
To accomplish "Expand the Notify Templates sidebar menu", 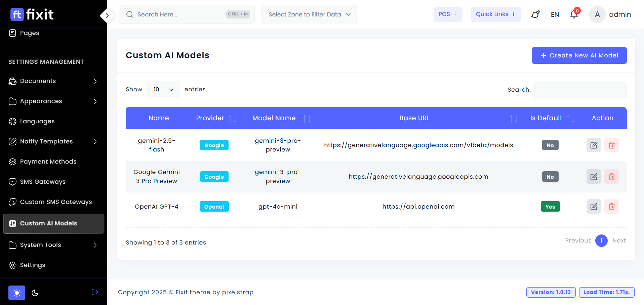I will pyautogui.click(x=54, y=141).
